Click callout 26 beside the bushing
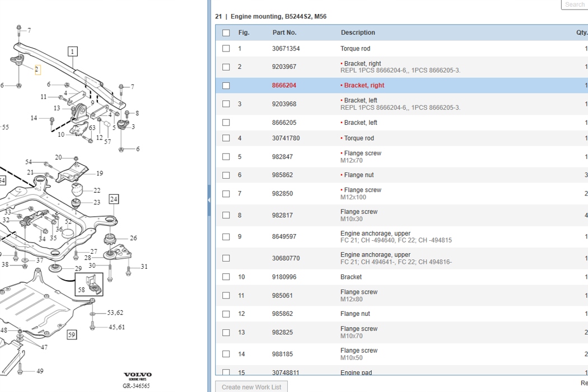This screenshot has width=588, height=392. 133,238
